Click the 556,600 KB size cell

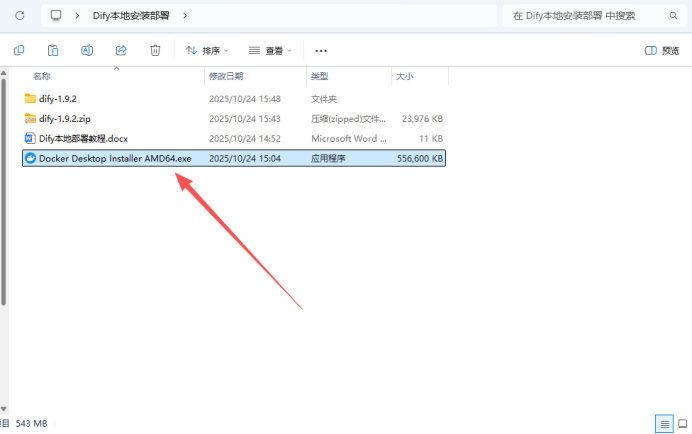coord(420,159)
